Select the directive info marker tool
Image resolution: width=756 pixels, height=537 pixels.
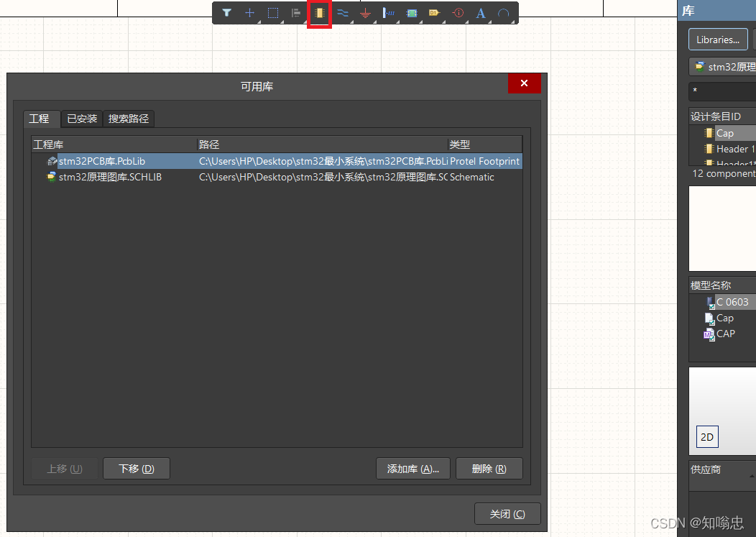[458, 13]
